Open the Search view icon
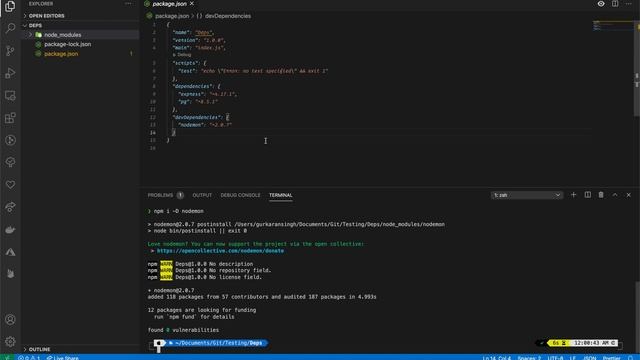The image size is (640, 360). [x=10, y=28]
